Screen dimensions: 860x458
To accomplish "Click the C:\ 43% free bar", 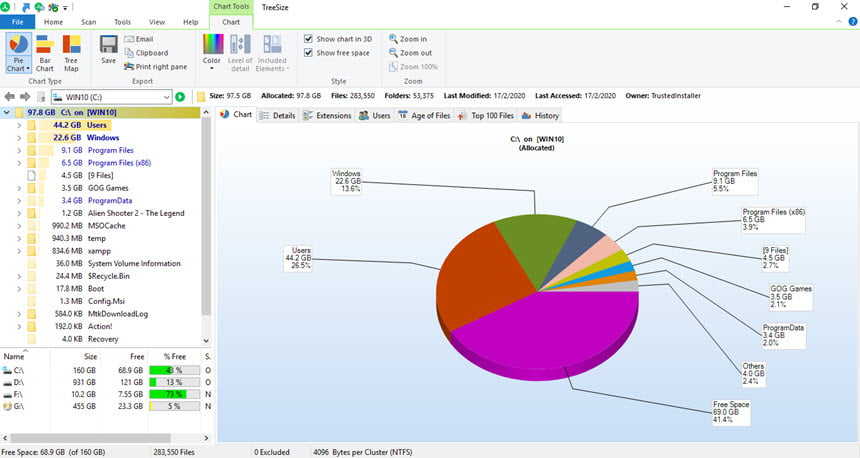I will coord(174,370).
